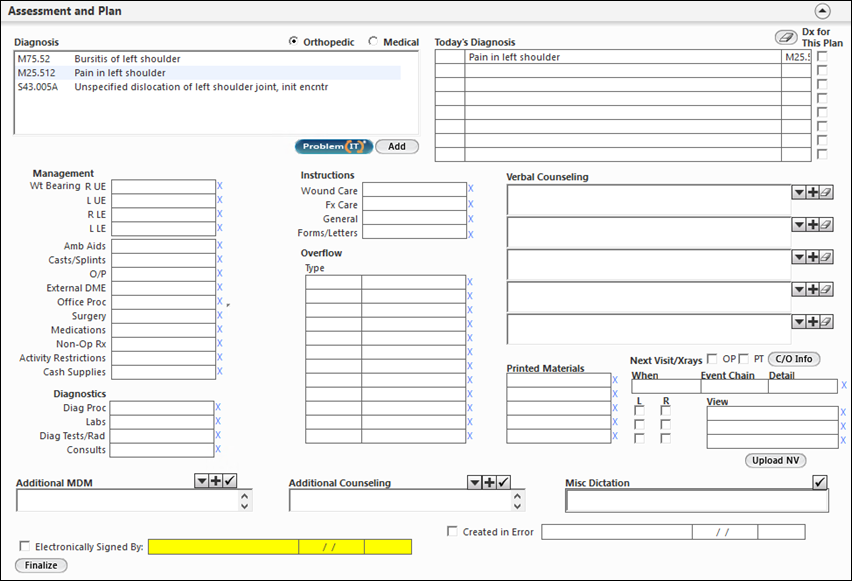Select the Orthopedic radio button

293,41
